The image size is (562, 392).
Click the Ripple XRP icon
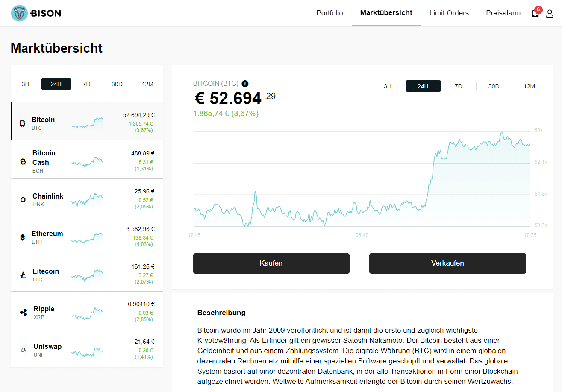(x=24, y=313)
